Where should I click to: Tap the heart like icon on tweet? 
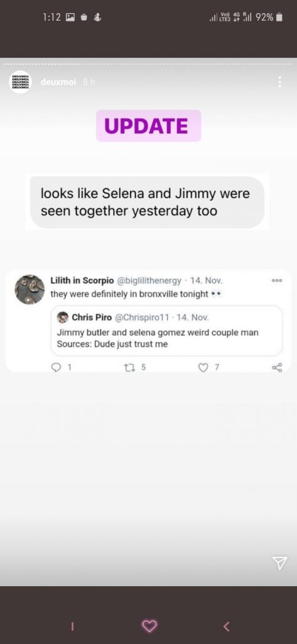tap(203, 367)
